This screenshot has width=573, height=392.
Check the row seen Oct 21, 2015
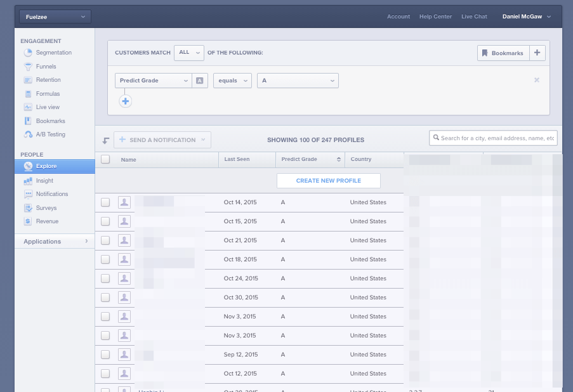(x=105, y=240)
